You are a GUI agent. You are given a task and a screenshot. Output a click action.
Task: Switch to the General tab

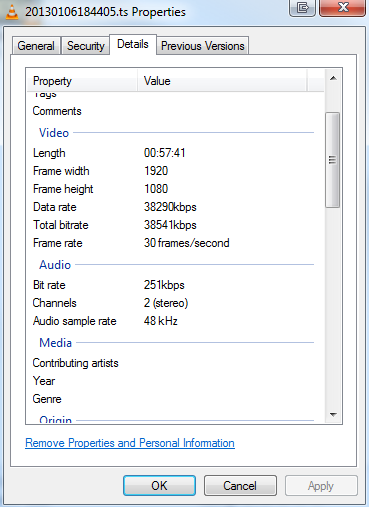click(36, 46)
